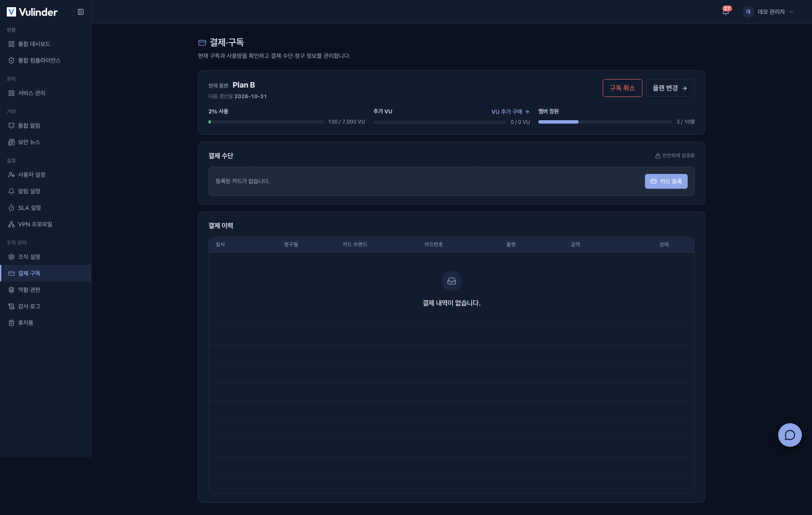This screenshot has width=812, height=515.
Task: Click the 일시 column header
Action: click(x=220, y=245)
